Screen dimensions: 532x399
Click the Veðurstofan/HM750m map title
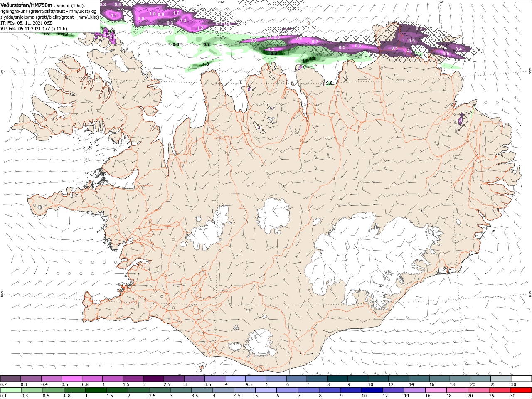26,5
